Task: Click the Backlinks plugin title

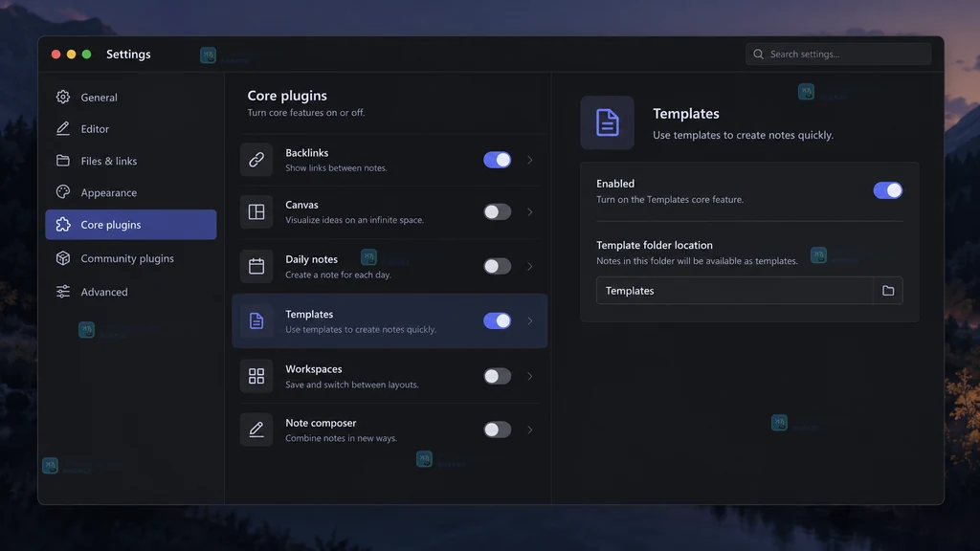Action: 307,152
